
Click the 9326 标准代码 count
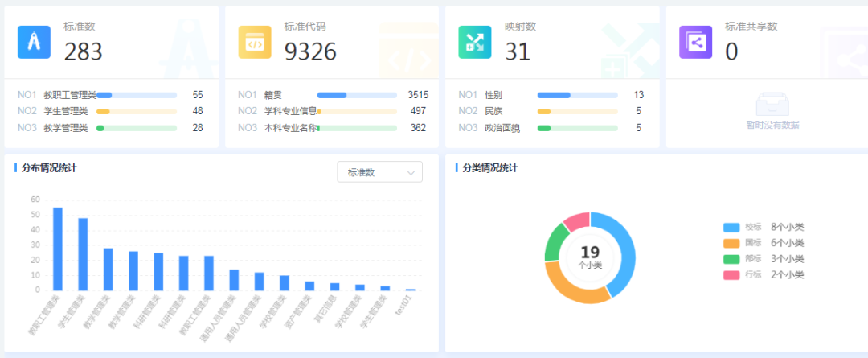coord(310,51)
